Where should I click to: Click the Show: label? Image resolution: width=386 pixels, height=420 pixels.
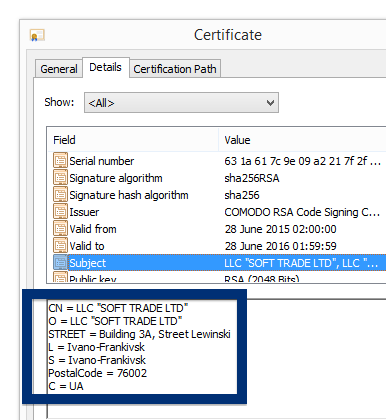click(x=59, y=102)
